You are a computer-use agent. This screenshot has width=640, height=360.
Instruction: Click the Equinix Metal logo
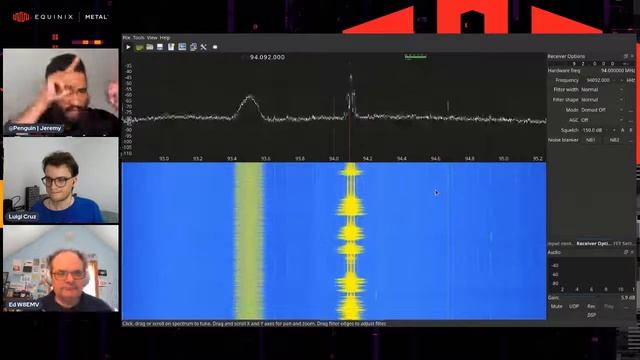(x=60, y=17)
